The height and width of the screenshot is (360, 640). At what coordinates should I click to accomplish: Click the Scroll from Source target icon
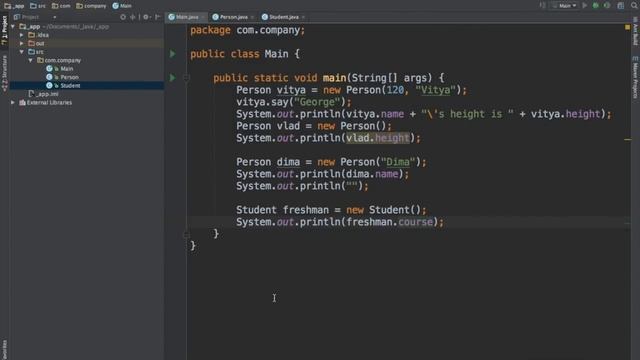point(123,17)
